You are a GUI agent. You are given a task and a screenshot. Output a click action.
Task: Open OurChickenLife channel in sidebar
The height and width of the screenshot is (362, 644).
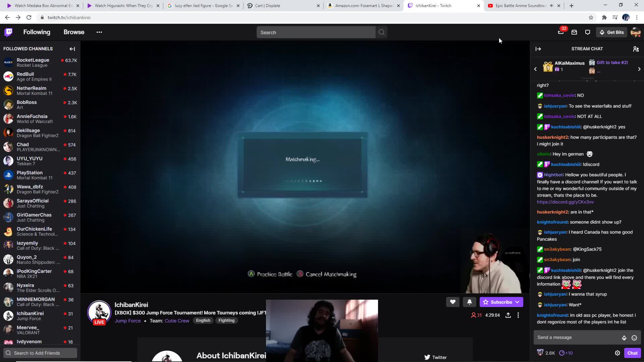click(x=40, y=232)
